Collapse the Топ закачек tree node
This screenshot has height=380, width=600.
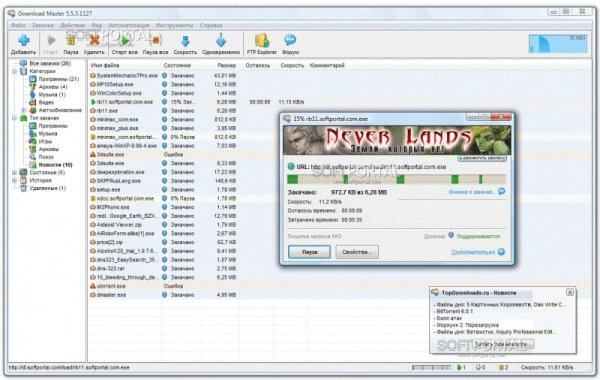15,118
